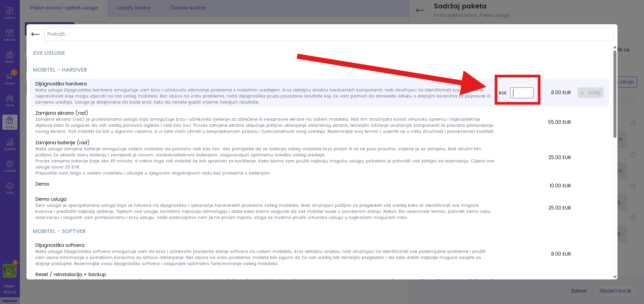Click the back arrow next to Sadržaj paketa
Screen dimensions: 644x304
coord(420,10)
